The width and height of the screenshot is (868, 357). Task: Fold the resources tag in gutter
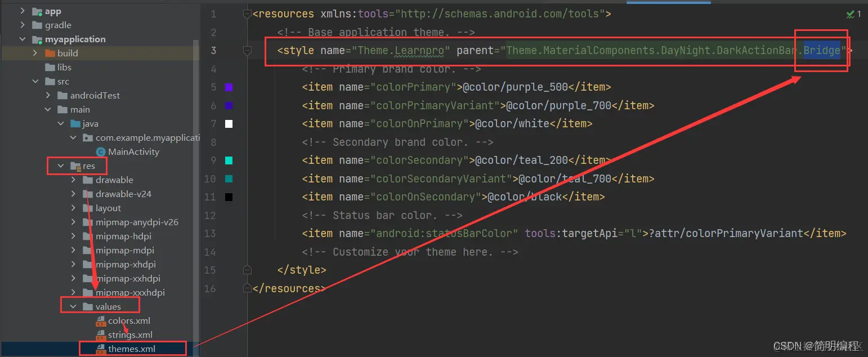[x=247, y=14]
